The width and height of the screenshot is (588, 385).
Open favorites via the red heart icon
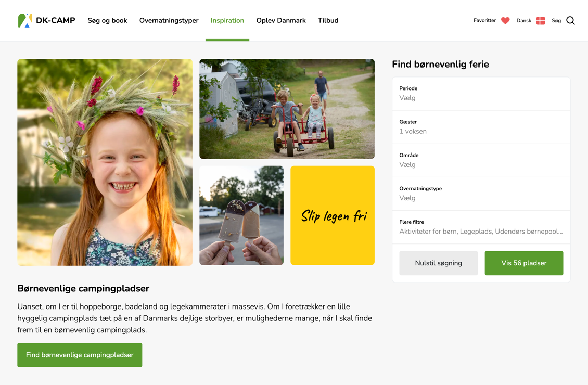pos(505,21)
